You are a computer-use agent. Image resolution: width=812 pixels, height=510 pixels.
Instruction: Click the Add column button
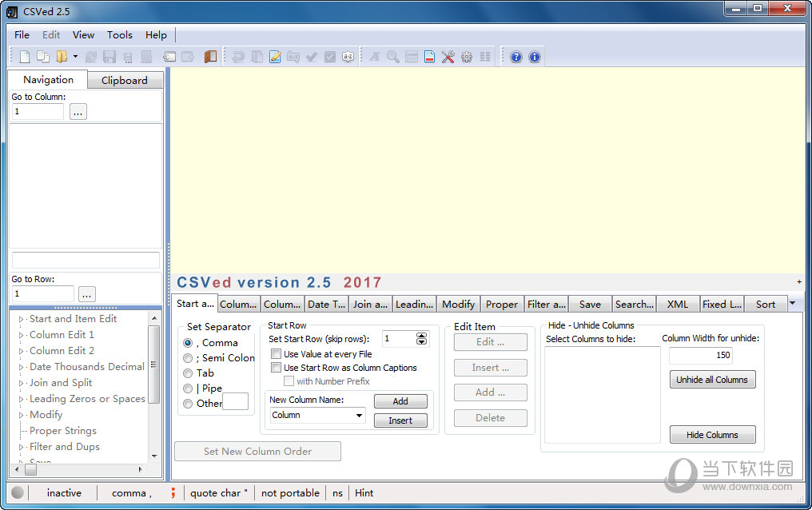point(400,401)
